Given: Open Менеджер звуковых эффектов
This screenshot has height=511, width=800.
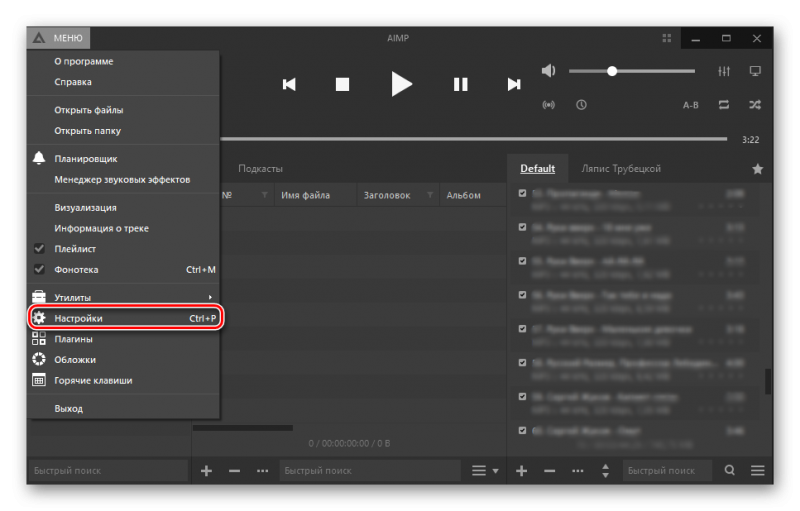Looking at the screenshot, I should (123, 180).
